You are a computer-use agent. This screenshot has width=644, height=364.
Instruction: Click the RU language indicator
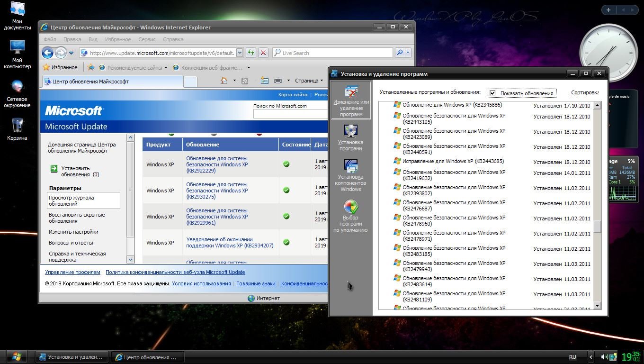coord(572,357)
